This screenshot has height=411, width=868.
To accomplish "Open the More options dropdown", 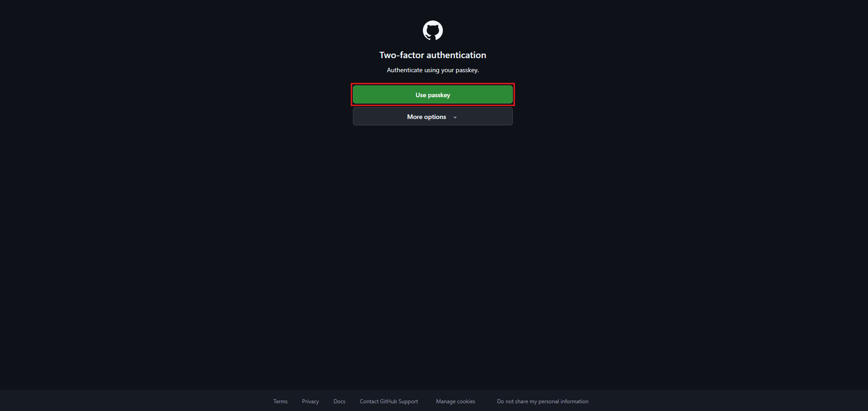I will 432,117.
